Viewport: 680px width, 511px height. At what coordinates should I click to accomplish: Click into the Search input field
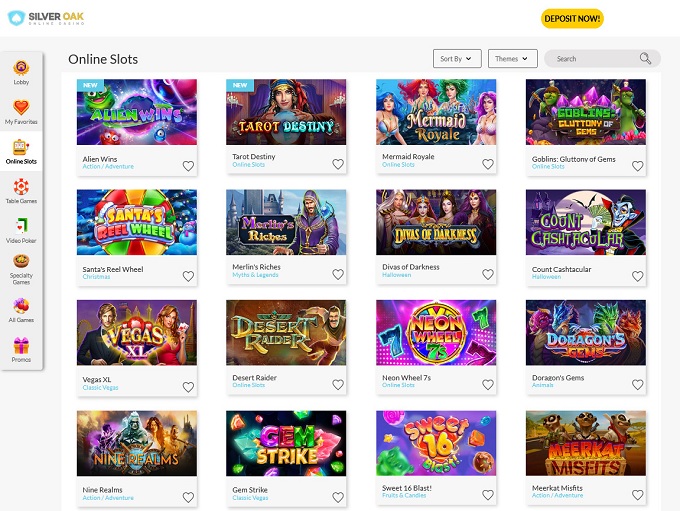coord(592,59)
